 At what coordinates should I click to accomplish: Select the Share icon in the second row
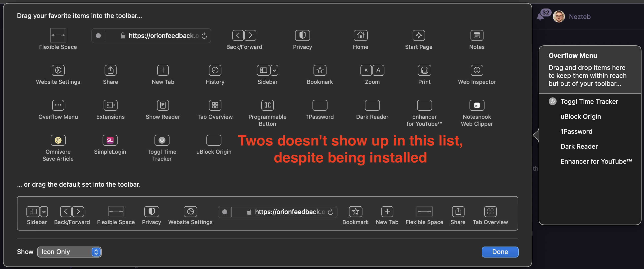[111, 70]
